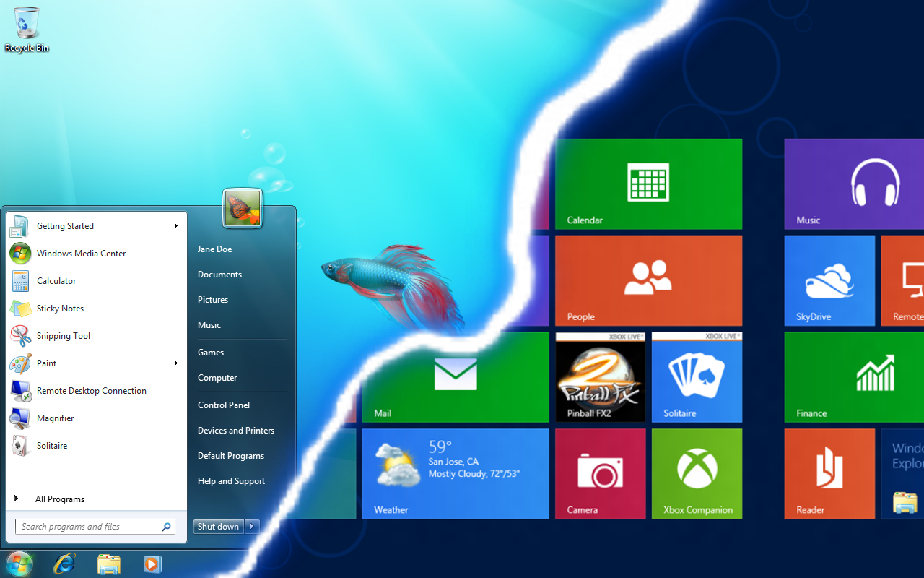Open the Magnifier program
This screenshot has height=578, width=924.
pos(97,418)
